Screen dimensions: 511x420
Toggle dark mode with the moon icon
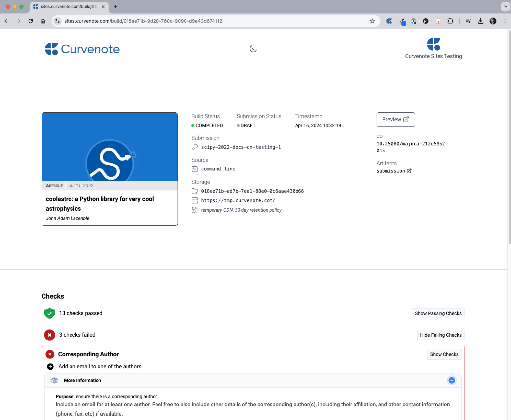253,49
